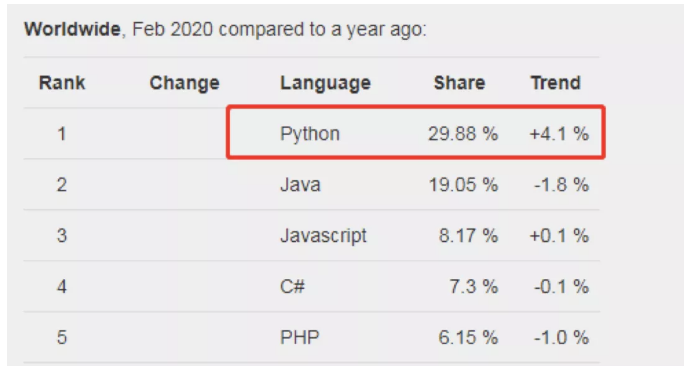The height and width of the screenshot is (375, 693).
Task: Click Python's 29.88 % share value
Action: (463, 134)
